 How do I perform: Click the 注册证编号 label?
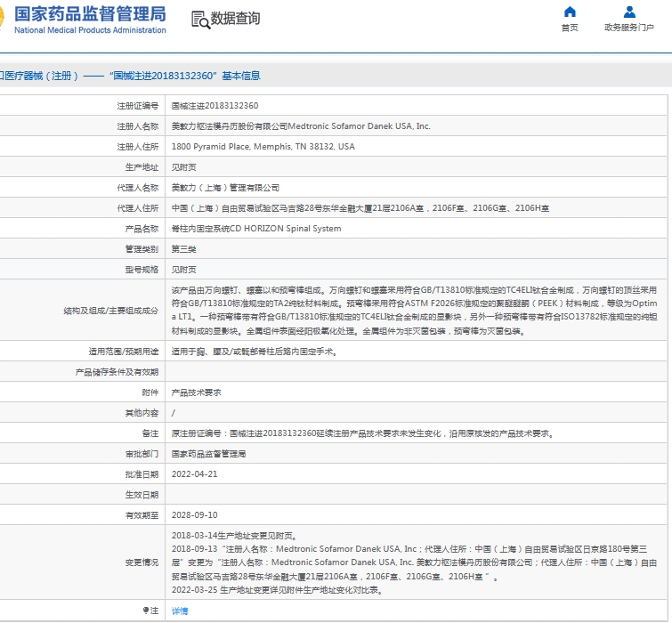pos(138,105)
